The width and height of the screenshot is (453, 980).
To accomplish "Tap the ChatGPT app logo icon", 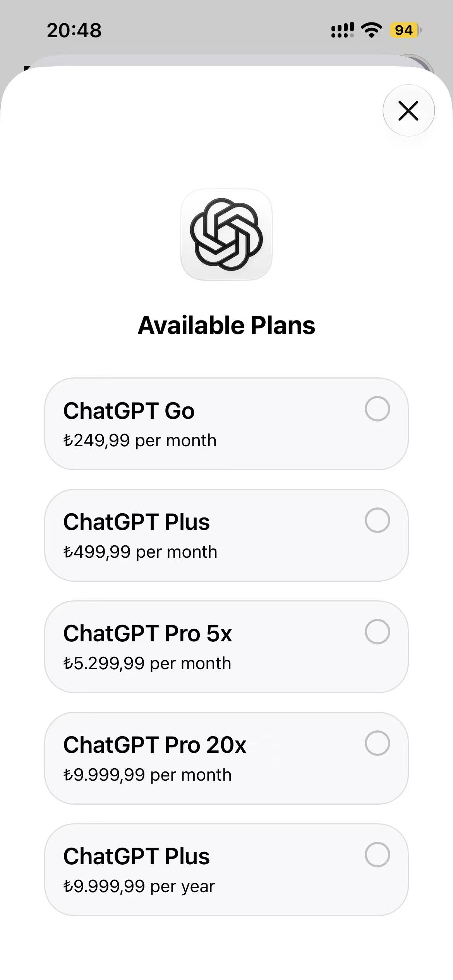I will point(226,234).
